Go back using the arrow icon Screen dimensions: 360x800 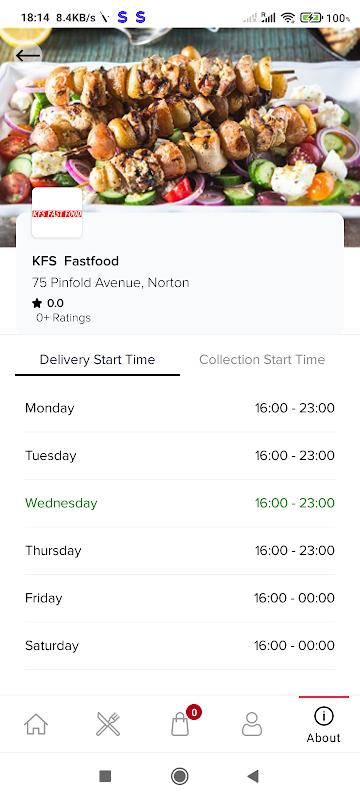(28, 55)
